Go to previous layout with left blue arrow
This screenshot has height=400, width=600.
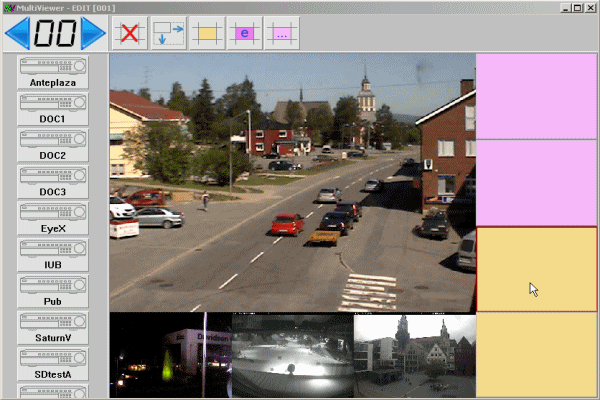click(18, 33)
